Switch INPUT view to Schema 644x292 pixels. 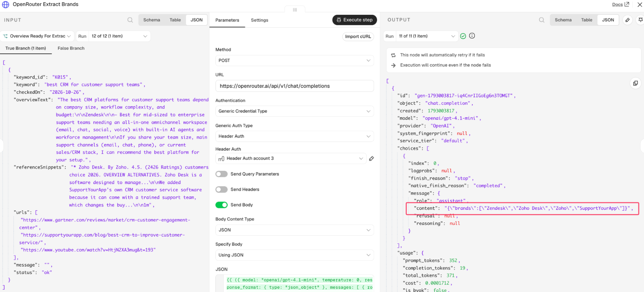pyautogui.click(x=152, y=20)
